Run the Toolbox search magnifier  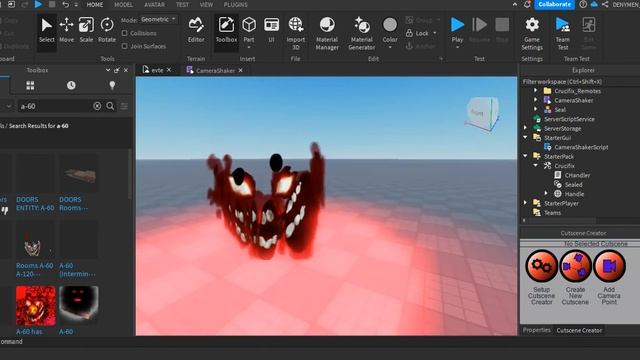110,106
